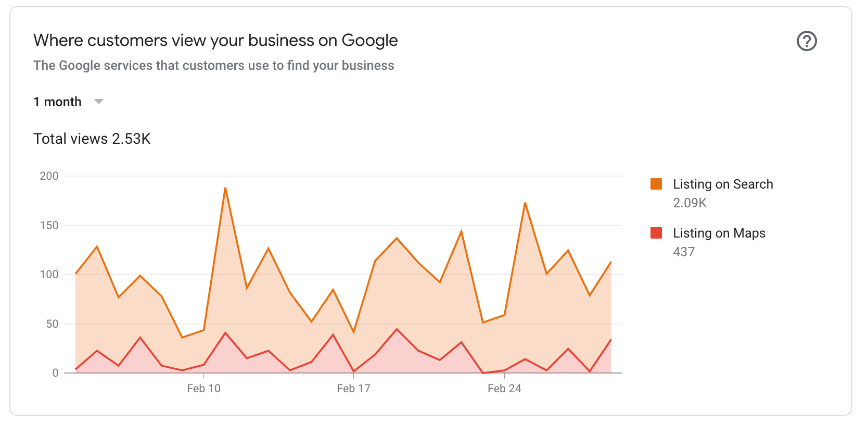This screenshot has height=423, width=868.
Task: Click the red Listing on Maps swatch
Action: coord(656,233)
